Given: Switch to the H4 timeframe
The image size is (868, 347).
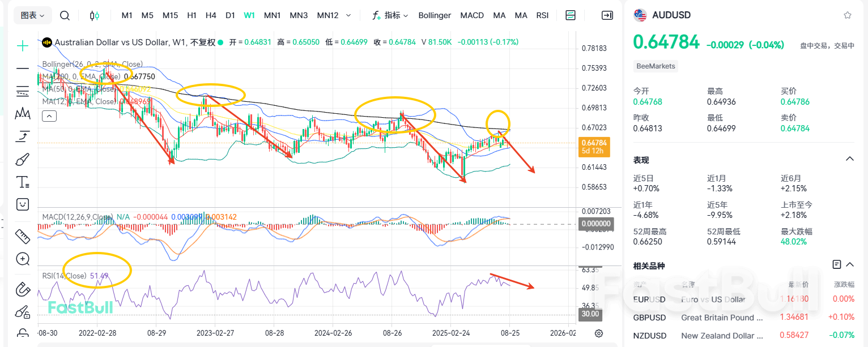Looking at the screenshot, I should [211, 15].
